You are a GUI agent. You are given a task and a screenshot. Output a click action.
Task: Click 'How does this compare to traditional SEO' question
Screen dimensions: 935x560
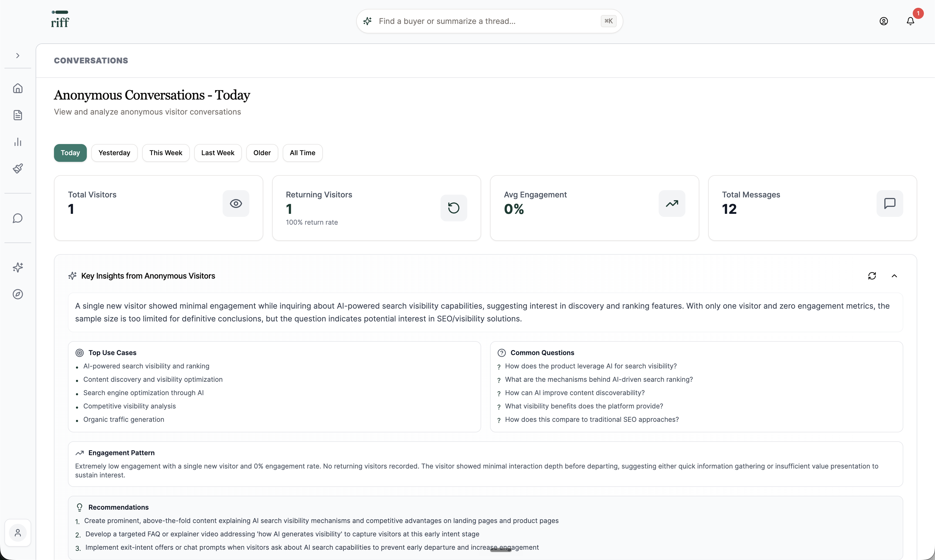(x=592, y=420)
